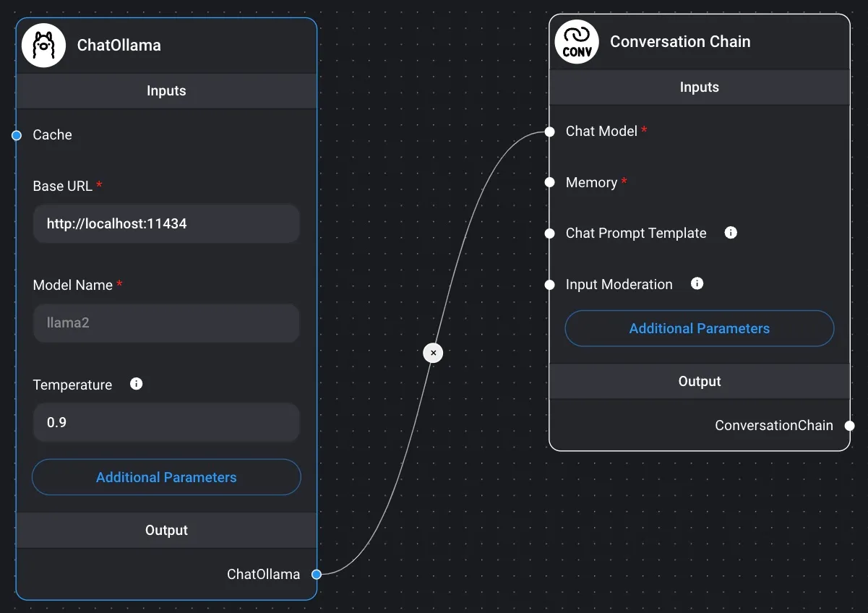This screenshot has height=613, width=868.
Task: Click the Memory input connector
Action: pos(550,182)
